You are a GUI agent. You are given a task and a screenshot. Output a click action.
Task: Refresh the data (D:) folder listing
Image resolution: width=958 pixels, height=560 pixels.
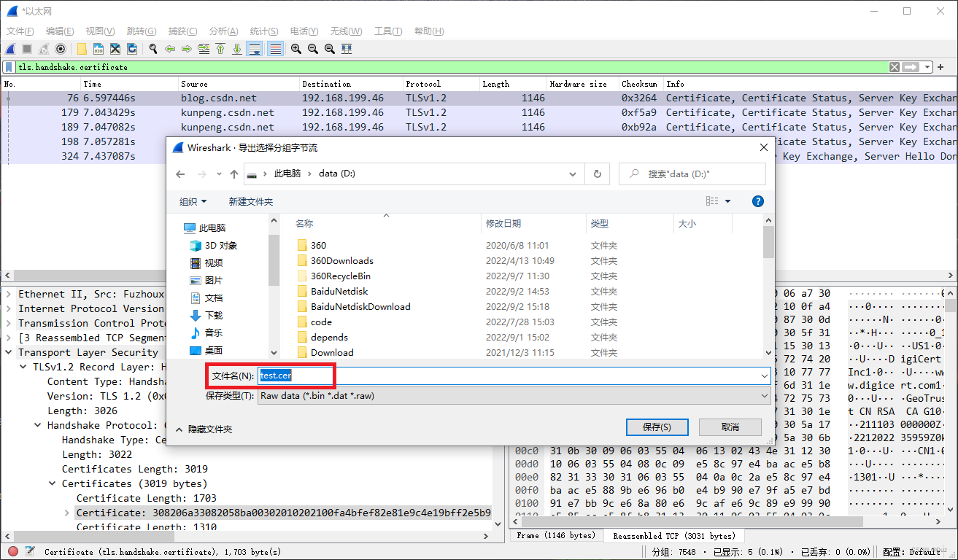(597, 174)
